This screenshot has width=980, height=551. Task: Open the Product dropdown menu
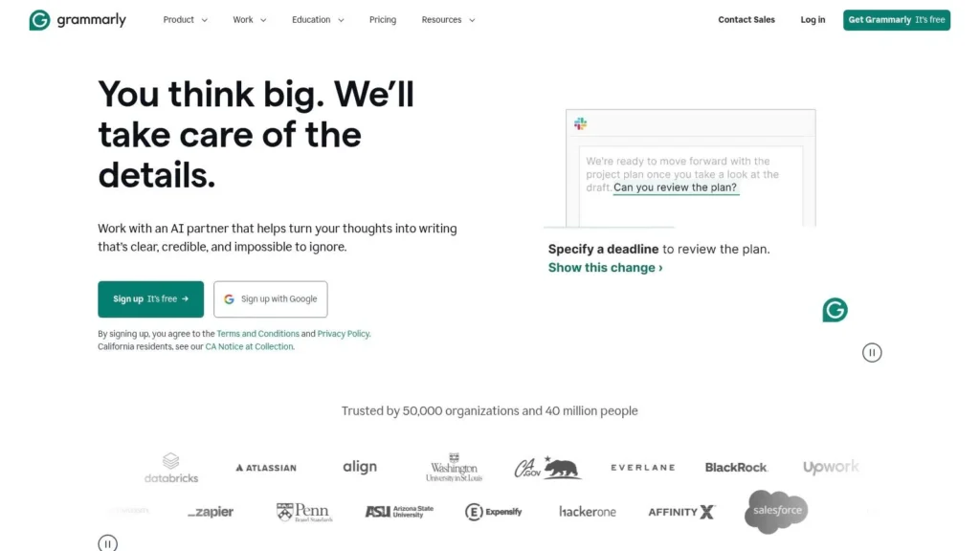(184, 19)
